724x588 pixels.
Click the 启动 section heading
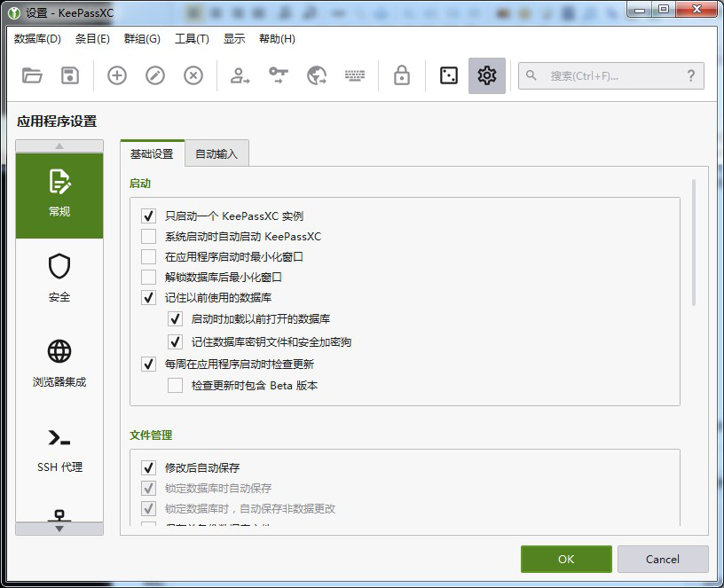pyautogui.click(x=140, y=184)
